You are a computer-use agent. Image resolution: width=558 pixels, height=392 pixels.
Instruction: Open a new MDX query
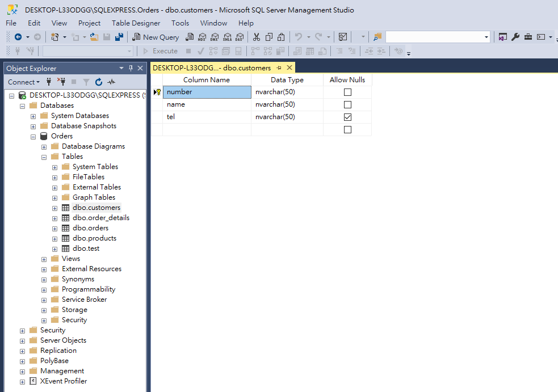[x=203, y=37]
